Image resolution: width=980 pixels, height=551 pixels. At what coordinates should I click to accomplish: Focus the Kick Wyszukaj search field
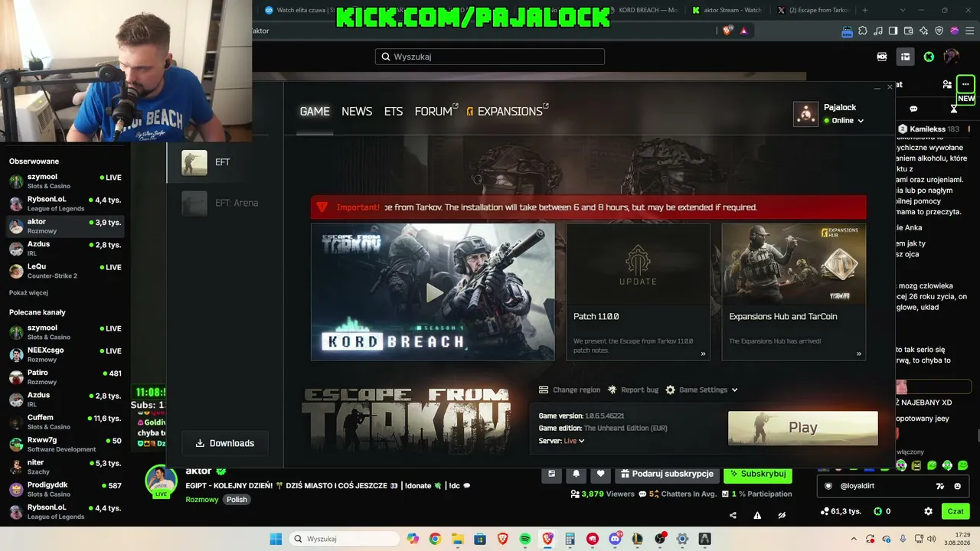[490, 57]
